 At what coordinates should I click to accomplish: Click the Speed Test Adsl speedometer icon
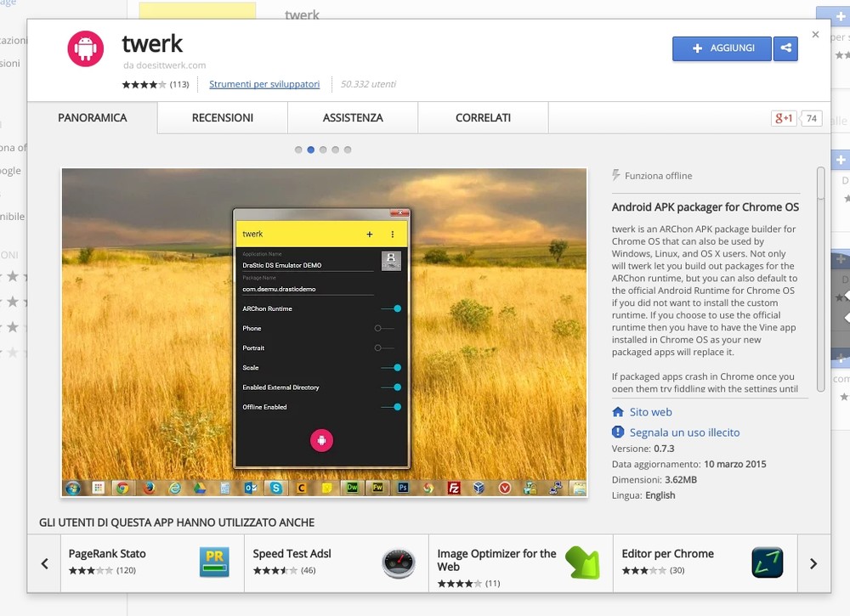[399, 563]
